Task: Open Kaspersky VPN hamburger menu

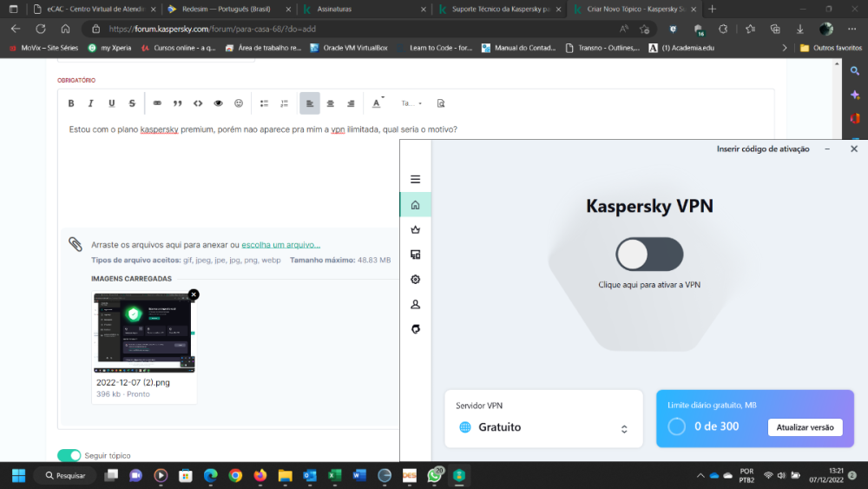Action: pyautogui.click(x=415, y=180)
